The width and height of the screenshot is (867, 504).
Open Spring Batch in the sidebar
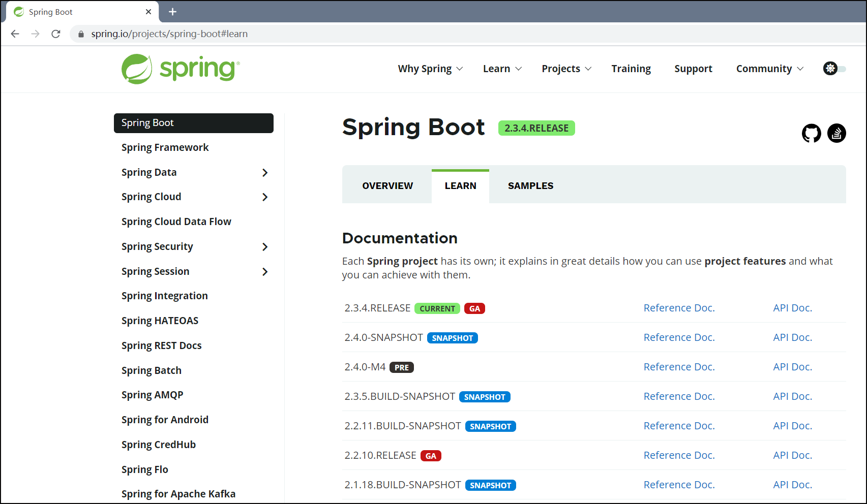(152, 370)
